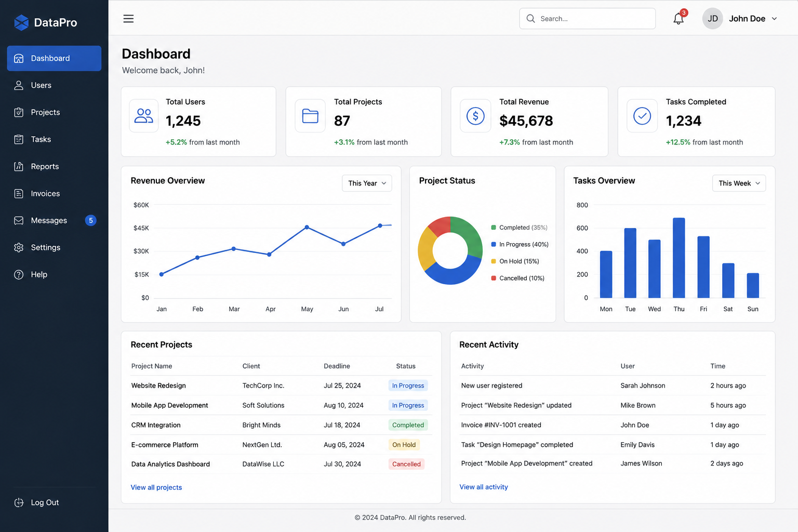The width and height of the screenshot is (798, 532).
Task: Click the green Completed legend swatch
Action: [x=494, y=228]
